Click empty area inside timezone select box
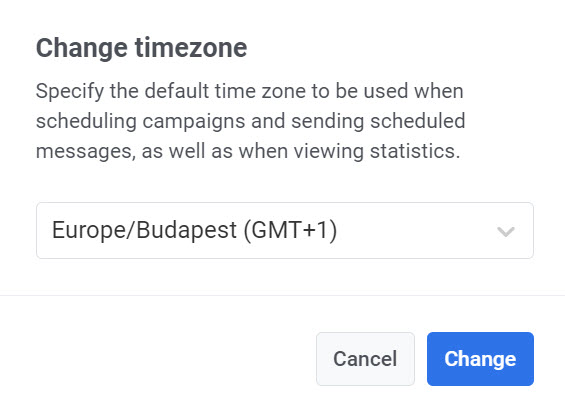This screenshot has width=565, height=417. [414, 230]
